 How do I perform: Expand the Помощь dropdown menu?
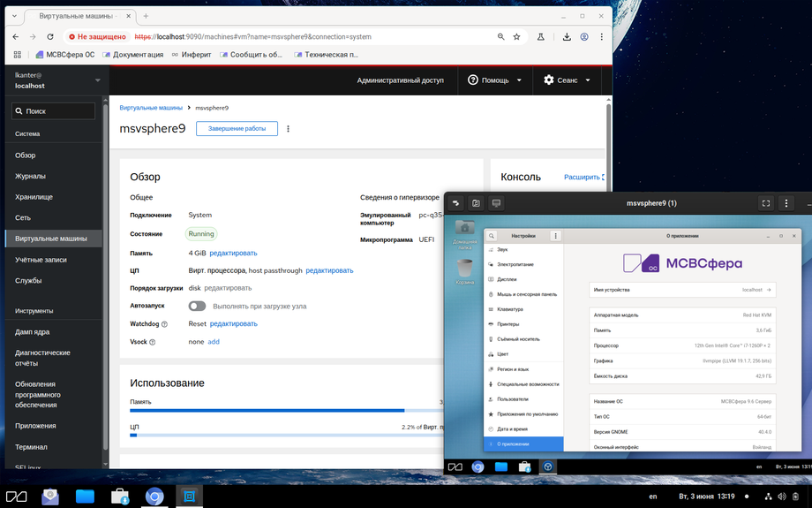pyautogui.click(x=494, y=80)
